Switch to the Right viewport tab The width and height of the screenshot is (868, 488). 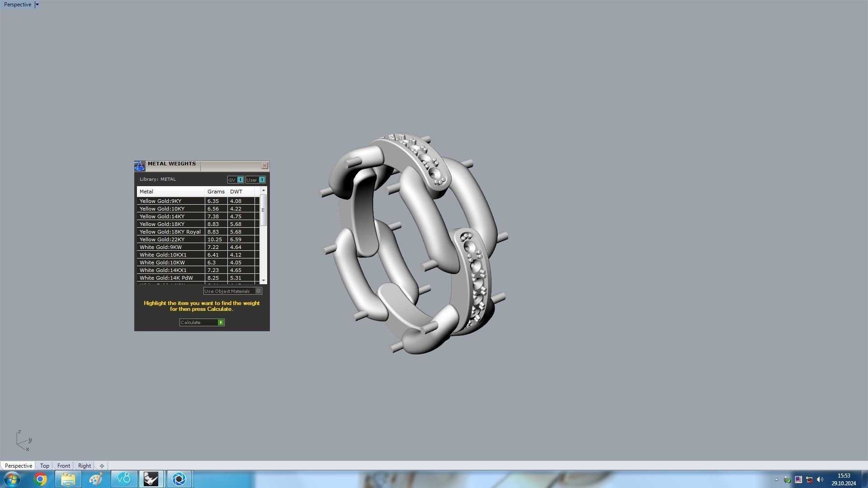point(85,466)
